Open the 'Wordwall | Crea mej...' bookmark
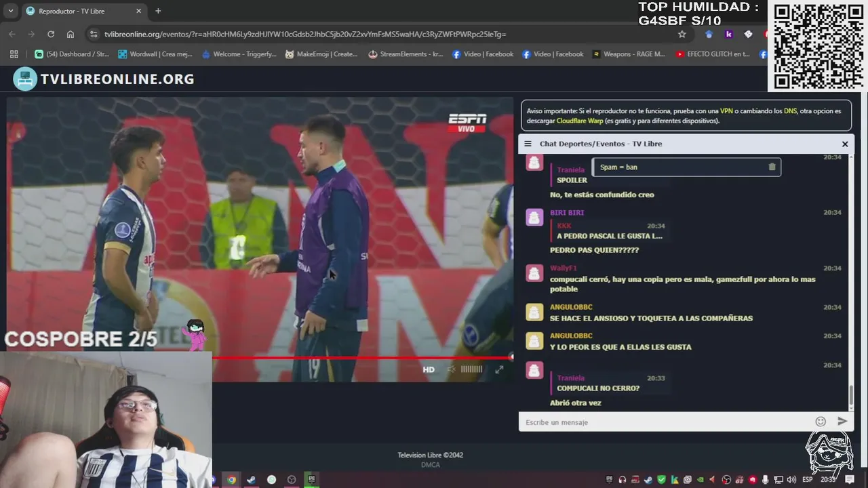The image size is (868, 488). point(156,54)
